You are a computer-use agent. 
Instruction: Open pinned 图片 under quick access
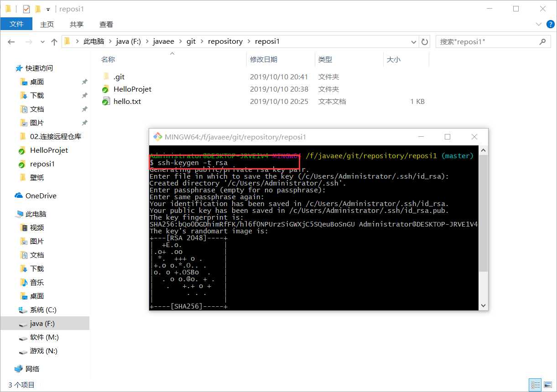click(x=37, y=123)
